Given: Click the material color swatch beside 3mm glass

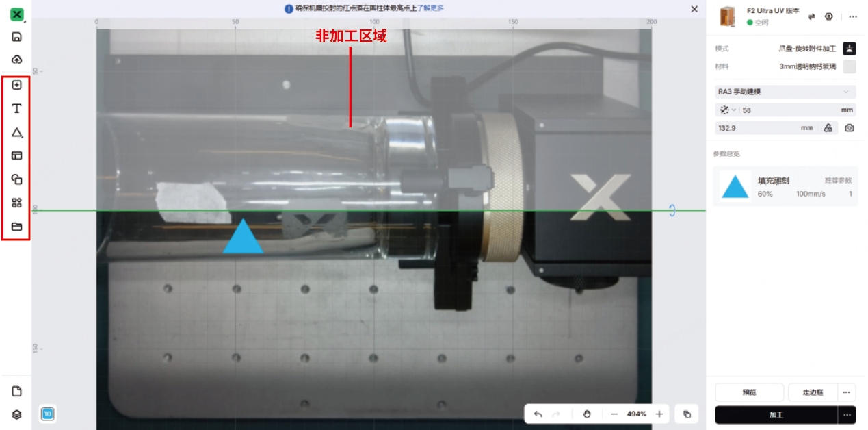Looking at the screenshot, I should point(849,66).
